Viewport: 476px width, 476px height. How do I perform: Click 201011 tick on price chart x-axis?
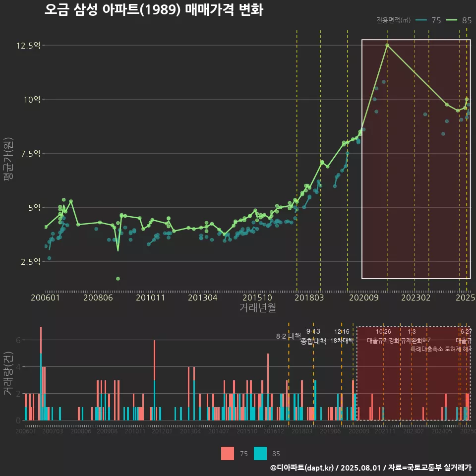pyautogui.click(x=150, y=297)
